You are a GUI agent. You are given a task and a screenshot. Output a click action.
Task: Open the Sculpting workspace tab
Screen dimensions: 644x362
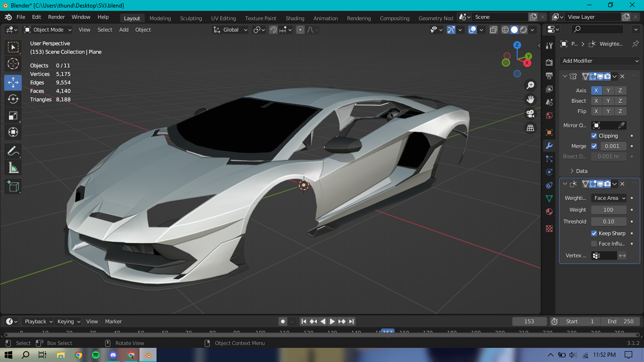pyautogui.click(x=190, y=18)
